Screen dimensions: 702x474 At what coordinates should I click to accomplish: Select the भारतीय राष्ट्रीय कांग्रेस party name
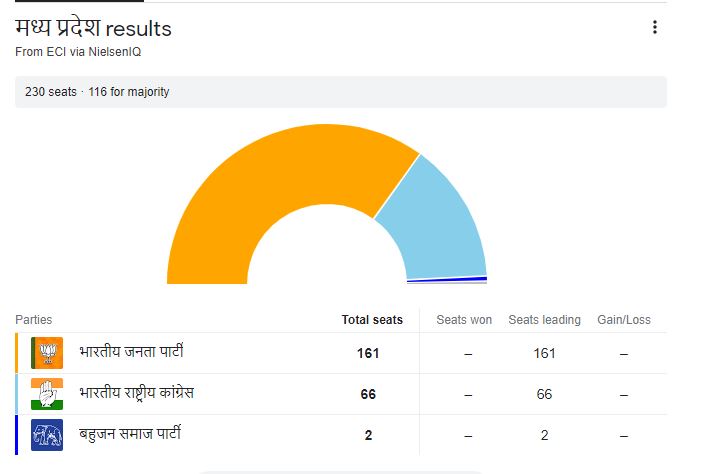pos(137,393)
